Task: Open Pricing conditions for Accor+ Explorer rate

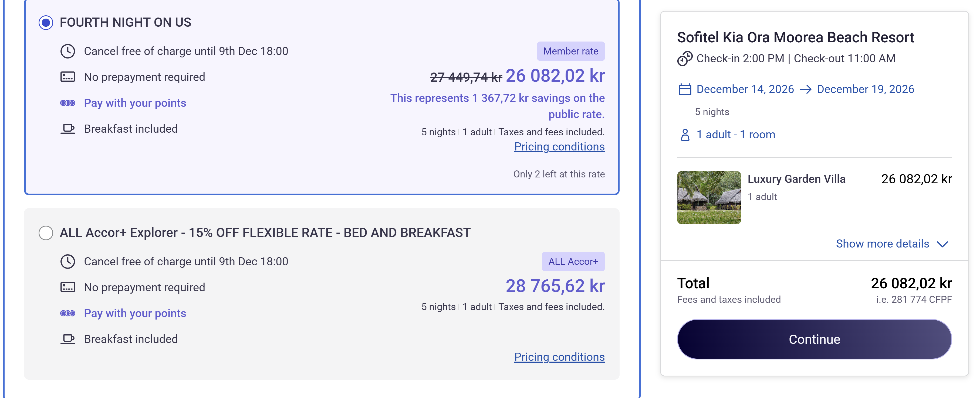Action: tap(559, 357)
